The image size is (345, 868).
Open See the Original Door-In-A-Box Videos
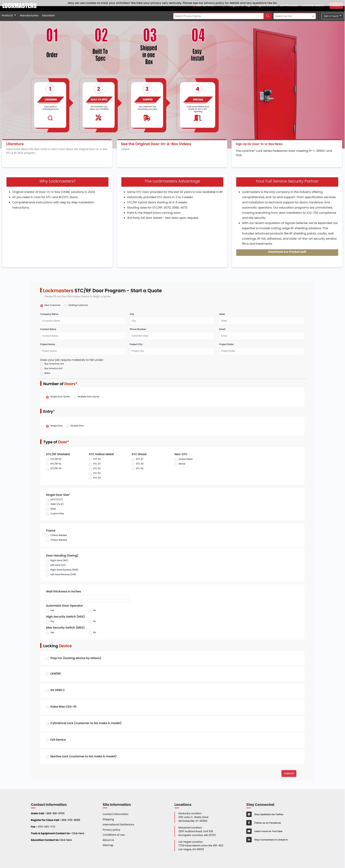pos(156,144)
